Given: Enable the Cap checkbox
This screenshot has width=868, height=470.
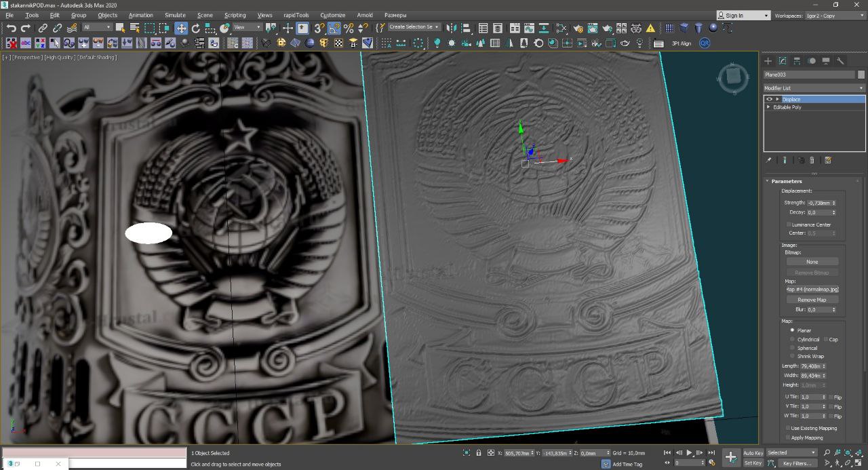Looking at the screenshot, I should pos(825,339).
